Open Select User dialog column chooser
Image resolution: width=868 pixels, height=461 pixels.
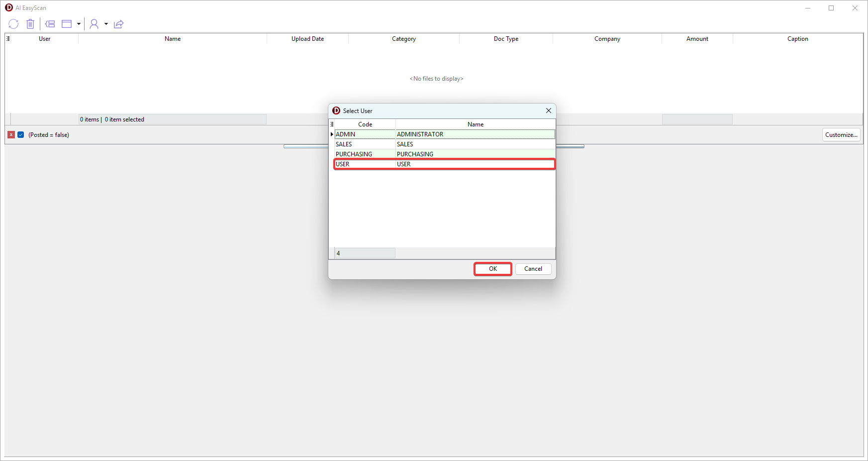click(332, 124)
